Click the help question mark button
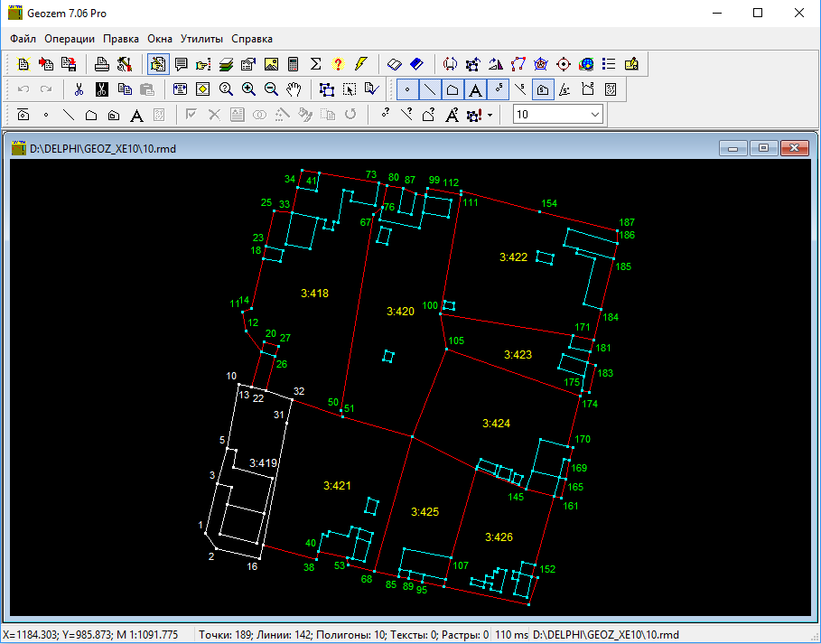Screen dimensions: 821x644 click(x=339, y=64)
